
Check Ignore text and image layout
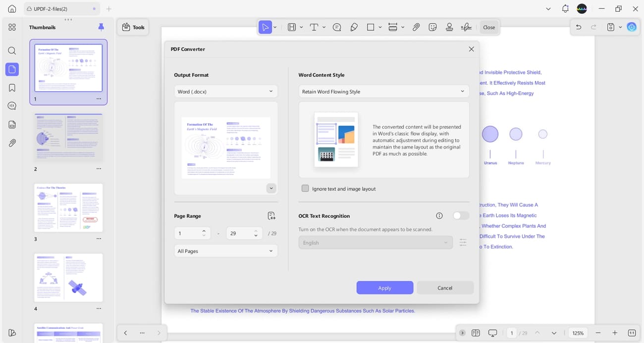pos(305,189)
